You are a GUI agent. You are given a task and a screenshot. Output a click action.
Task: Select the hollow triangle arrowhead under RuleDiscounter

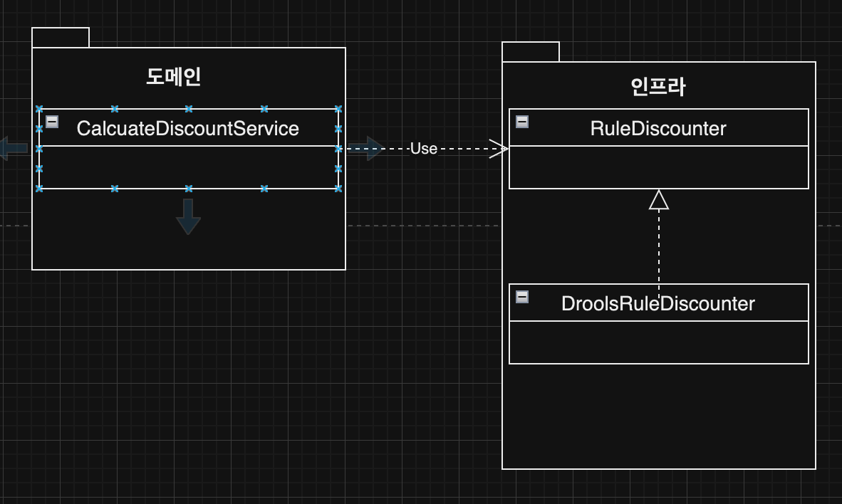pyautogui.click(x=659, y=199)
